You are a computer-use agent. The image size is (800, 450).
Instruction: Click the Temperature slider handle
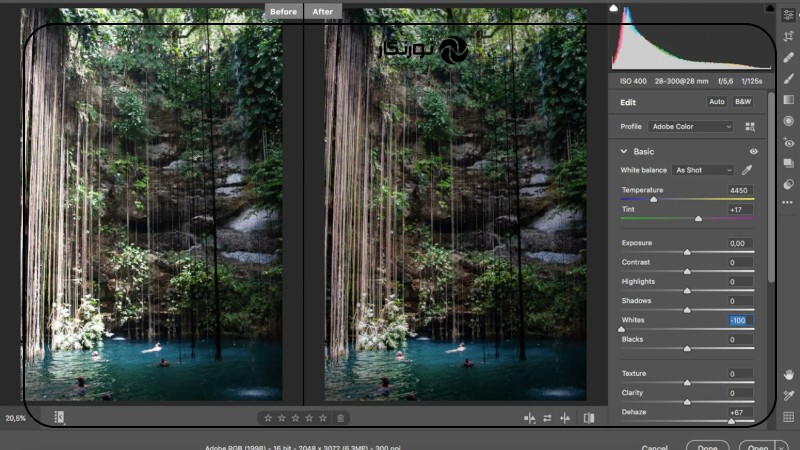click(654, 199)
